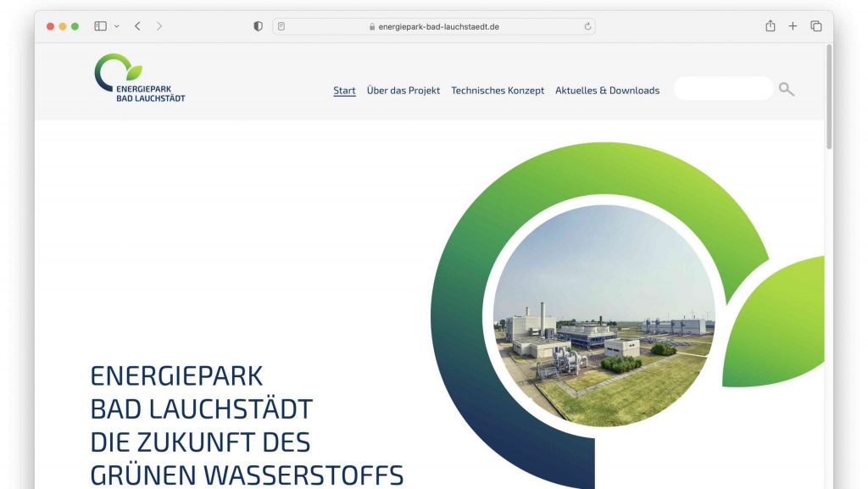868x489 pixels.
Task: Open the Über das Projekt menu
Action: [x=403, y=90]
